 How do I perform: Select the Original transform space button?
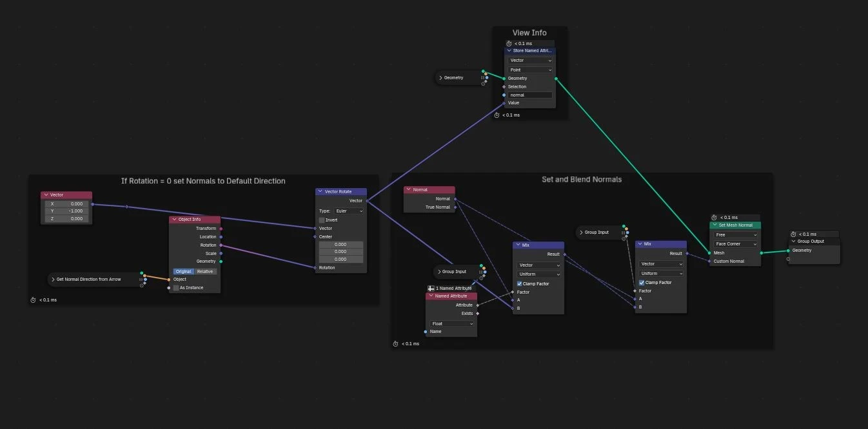point(184,272)
